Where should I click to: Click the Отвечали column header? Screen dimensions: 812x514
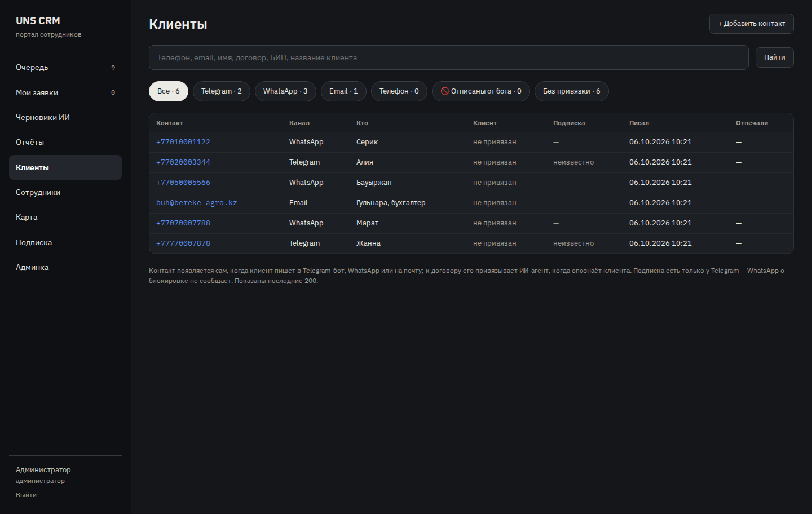coord(752,123)
